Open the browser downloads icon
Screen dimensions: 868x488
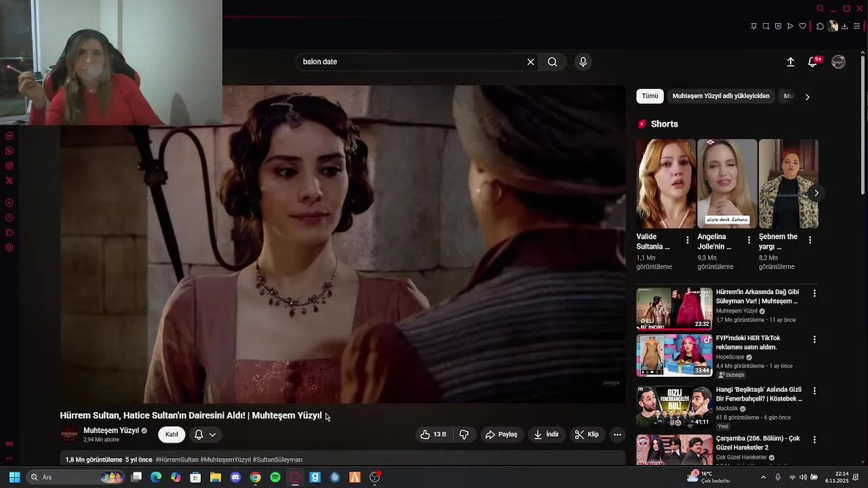tap(844, 26)
